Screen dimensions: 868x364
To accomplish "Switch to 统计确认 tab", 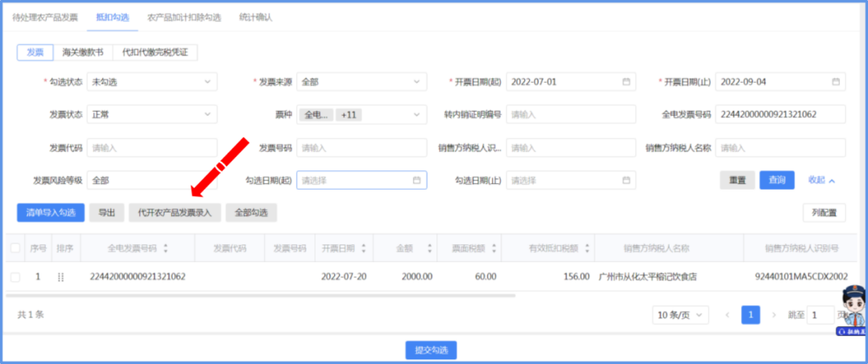I will pyautogui.click(x=256, y=17).
